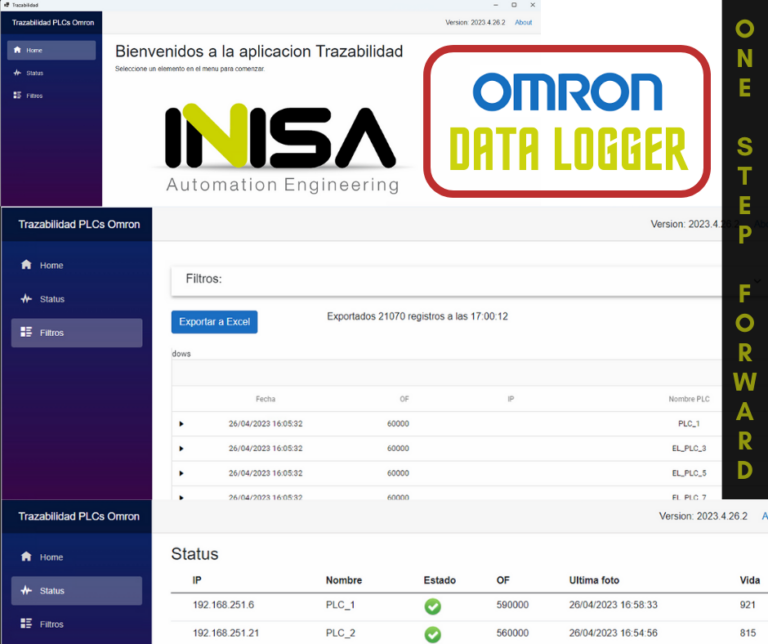Click the OF column header in the export table
The width and height of the screenshot is (768, 644).
click(404, 399)
